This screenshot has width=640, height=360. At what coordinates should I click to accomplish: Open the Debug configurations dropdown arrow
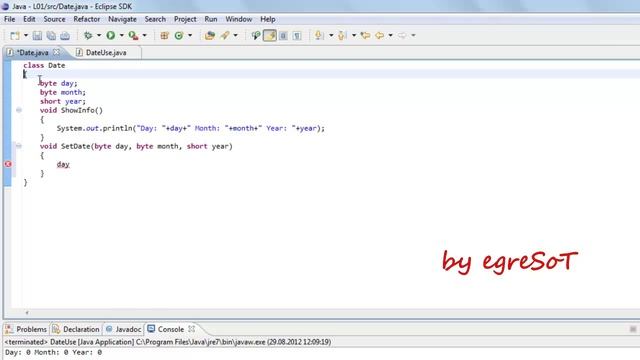pyautogui.click(x=99, y=36)
